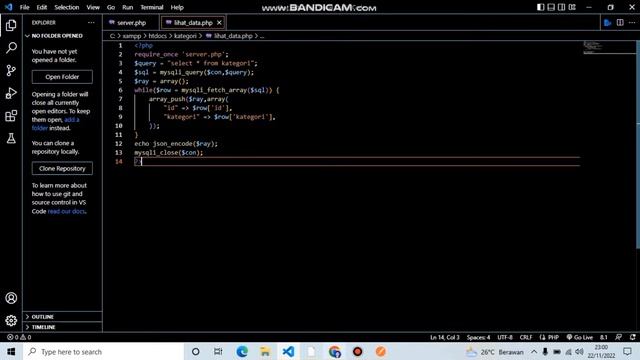The height and width of the screenshot is (360, 640).
Task: Switch to the server.php tab
Action: [131, 23]
